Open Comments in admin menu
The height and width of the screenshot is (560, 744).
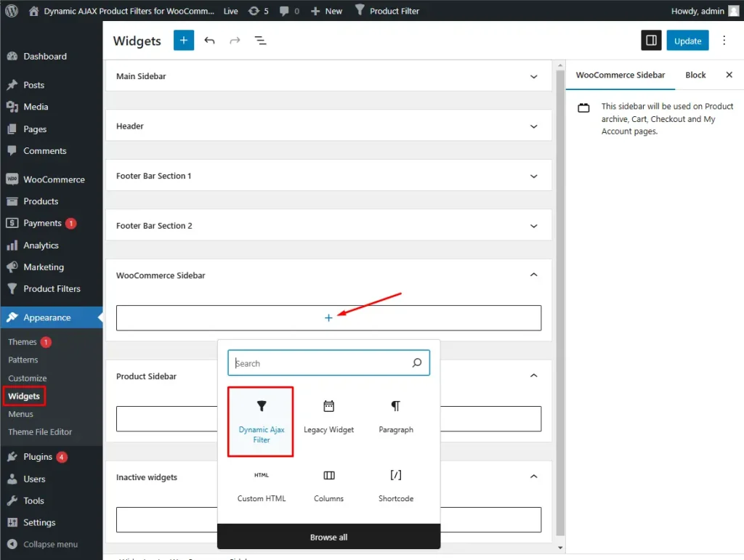click(x=52, y=151)
